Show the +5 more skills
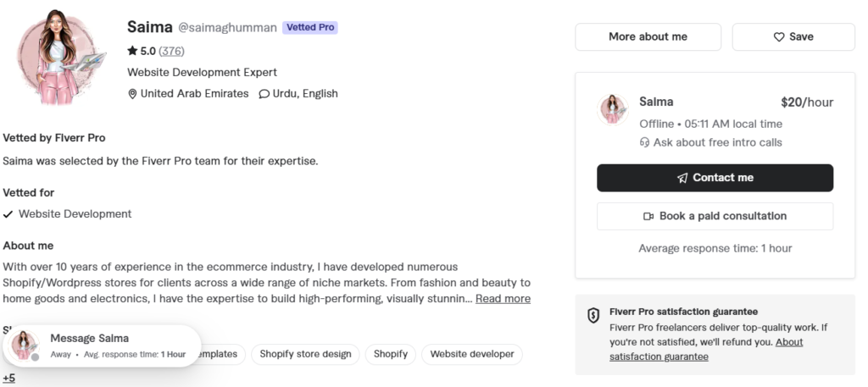This screenshot has height=387, width=868. coord(8,379)
